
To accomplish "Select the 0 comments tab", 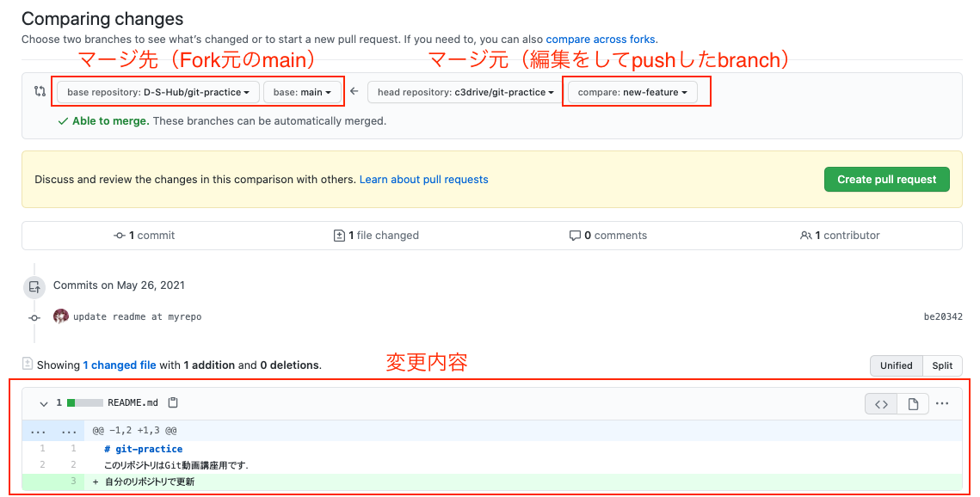I will [x=608, y=236].
